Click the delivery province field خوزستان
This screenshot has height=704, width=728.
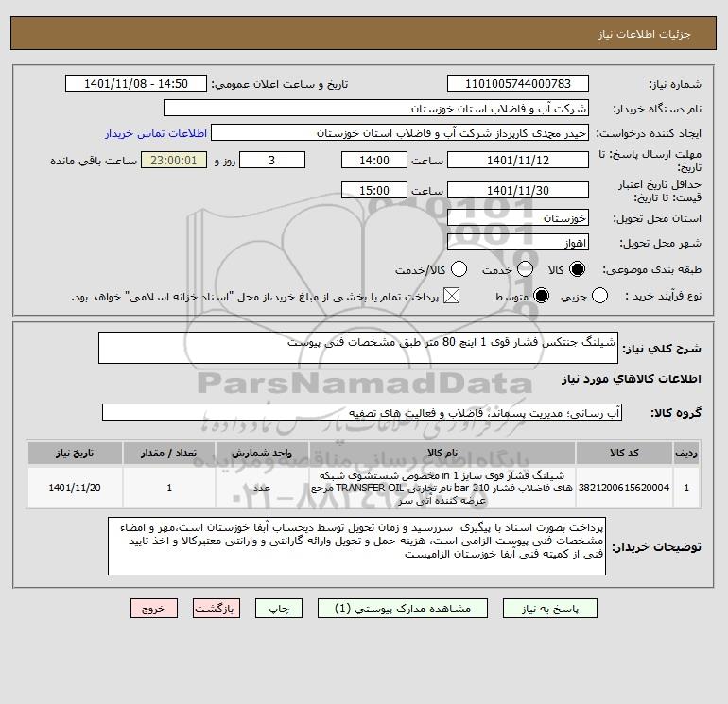(x=518, y=217)
